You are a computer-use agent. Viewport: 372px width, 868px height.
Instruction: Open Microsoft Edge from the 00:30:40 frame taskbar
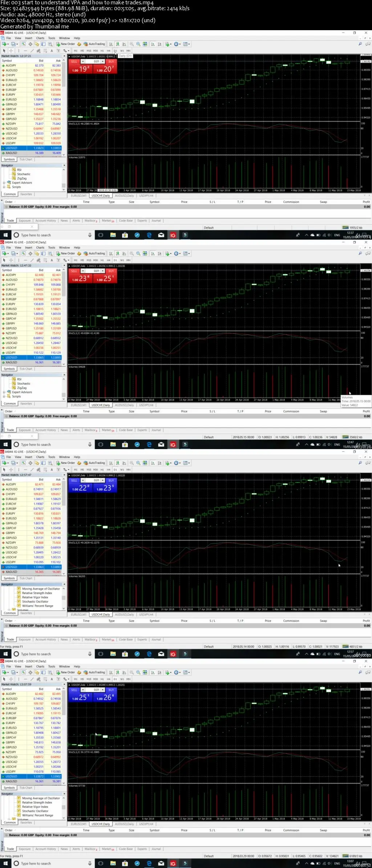click(149, 654)
